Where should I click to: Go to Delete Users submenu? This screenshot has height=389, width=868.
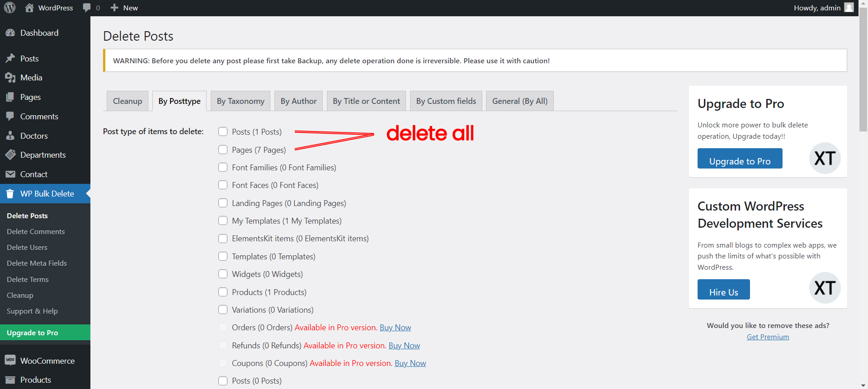[x=27, y=248]
